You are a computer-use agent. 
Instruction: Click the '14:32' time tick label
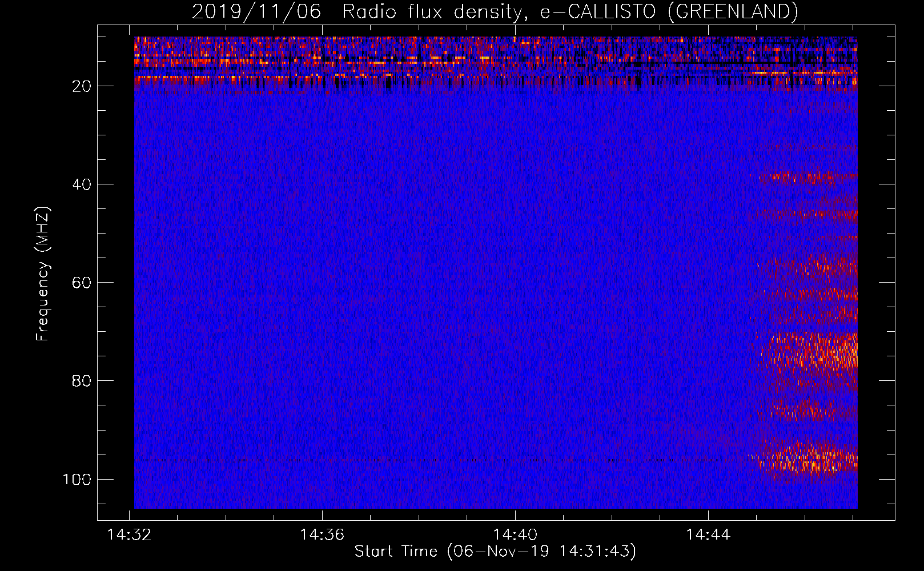tap(129, 535)
